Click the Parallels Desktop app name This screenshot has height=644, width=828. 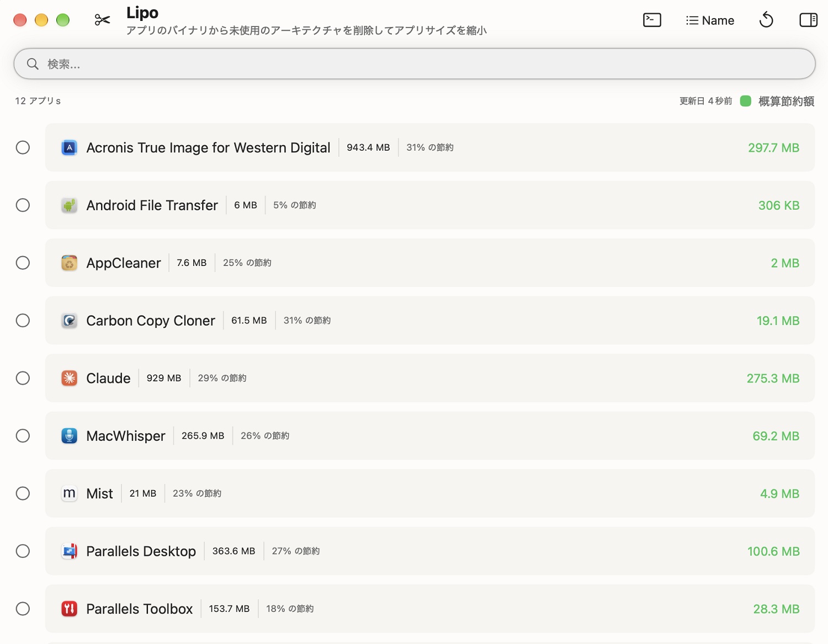click(141, 551)
